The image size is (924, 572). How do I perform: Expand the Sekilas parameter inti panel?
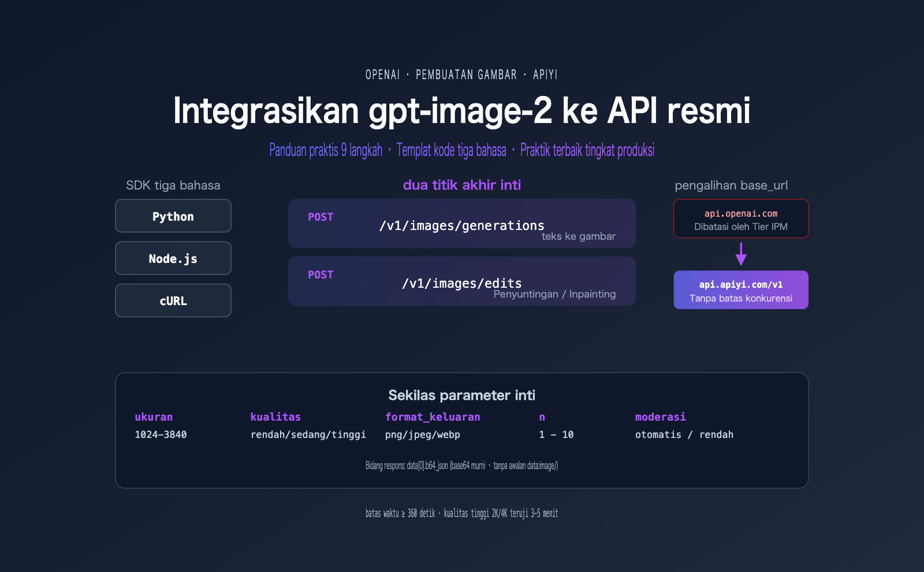[462, 396]
